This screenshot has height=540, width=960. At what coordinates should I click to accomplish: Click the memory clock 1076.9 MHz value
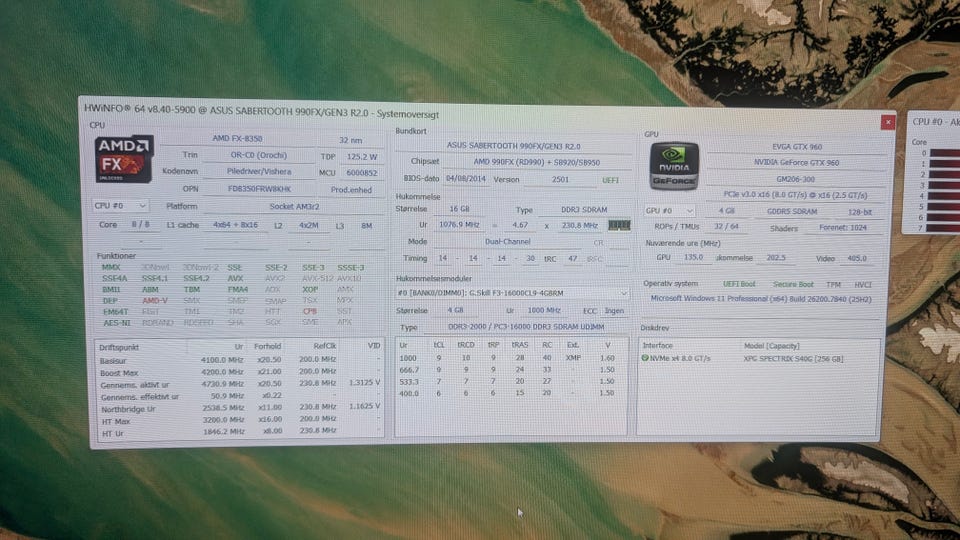pyautogui.click(x=459, y=225)
